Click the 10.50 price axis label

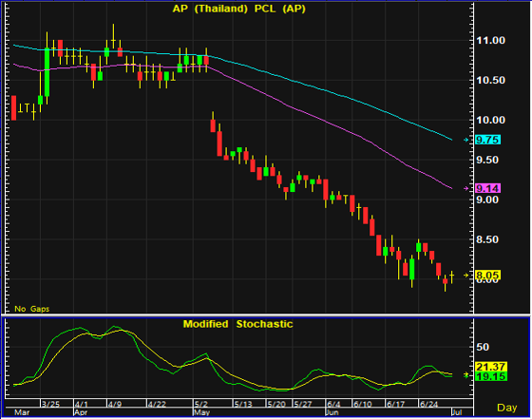[490, 80]
